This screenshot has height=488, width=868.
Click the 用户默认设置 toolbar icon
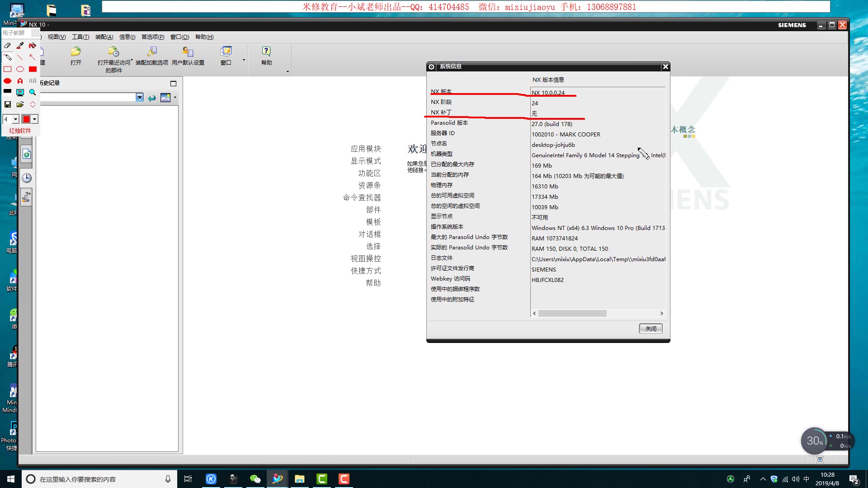(188, 52)
